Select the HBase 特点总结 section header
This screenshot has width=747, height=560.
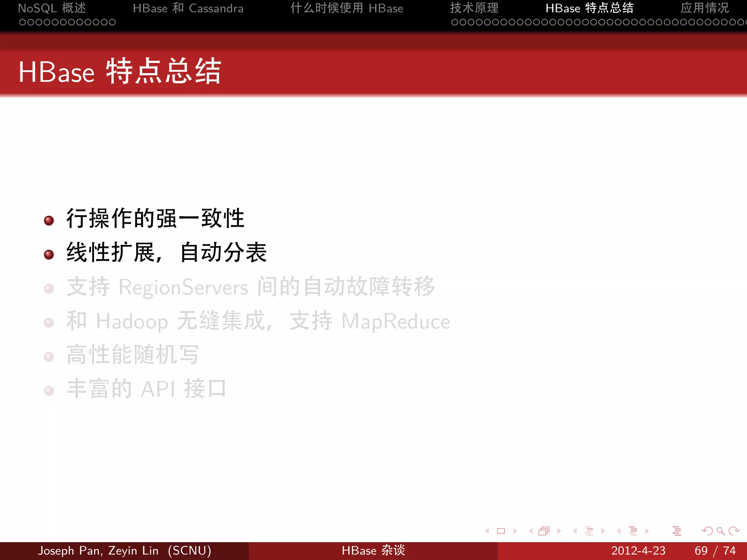click(589, 8)
